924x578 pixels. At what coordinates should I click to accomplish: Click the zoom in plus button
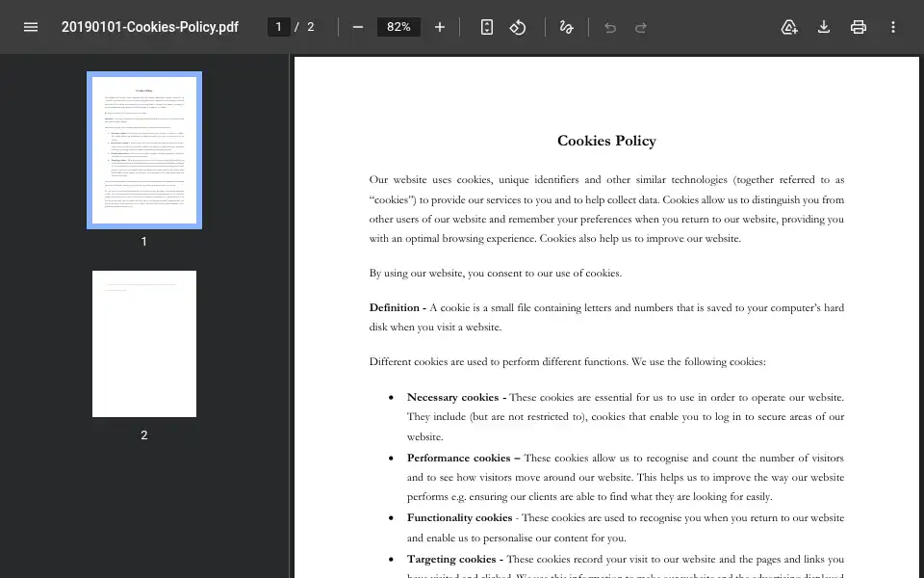[x=440, y=27]
